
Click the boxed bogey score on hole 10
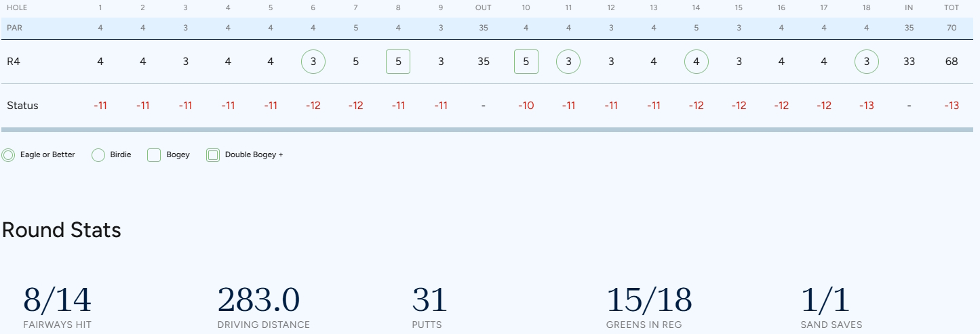pyautogui.click(x=526, y=62)
